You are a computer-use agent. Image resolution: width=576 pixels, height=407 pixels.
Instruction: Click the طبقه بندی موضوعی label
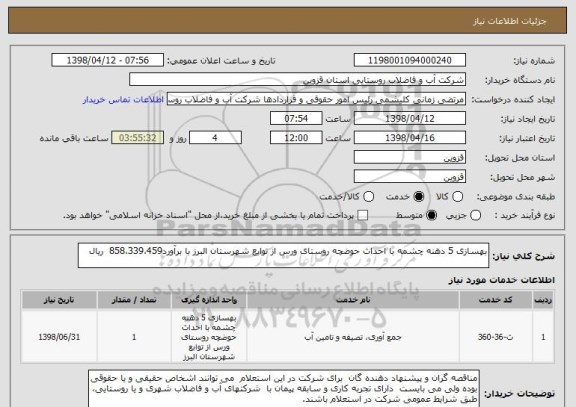coord(516,197)
